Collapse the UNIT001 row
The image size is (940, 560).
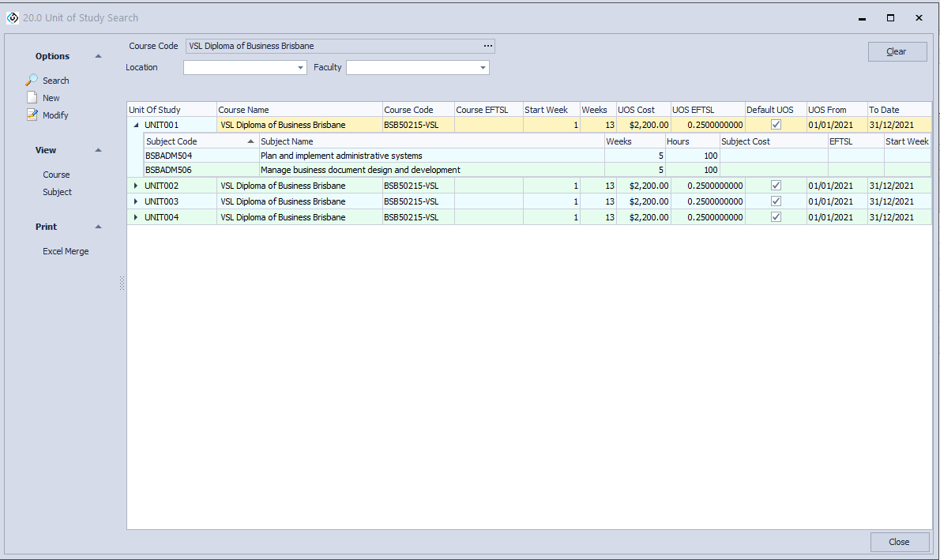coord(136,125)
